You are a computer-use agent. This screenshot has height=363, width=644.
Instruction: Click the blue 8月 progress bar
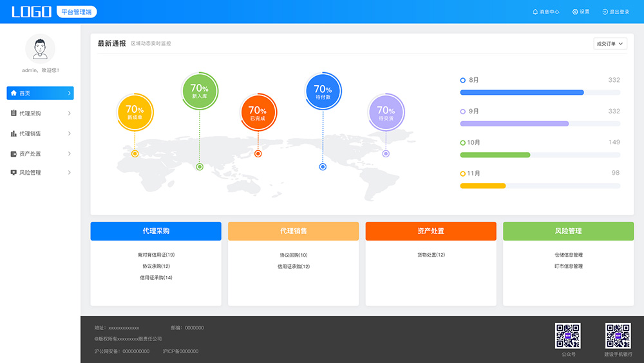point(522,93)
